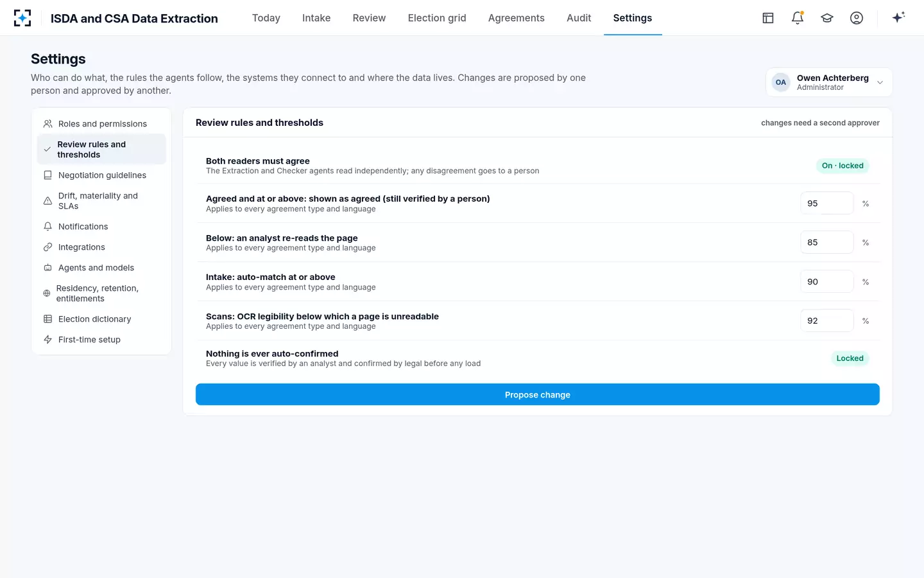Open Residency, retention, entitlements section
The width and height of the screenshot is (924, 578).
(x=101, y=293)
